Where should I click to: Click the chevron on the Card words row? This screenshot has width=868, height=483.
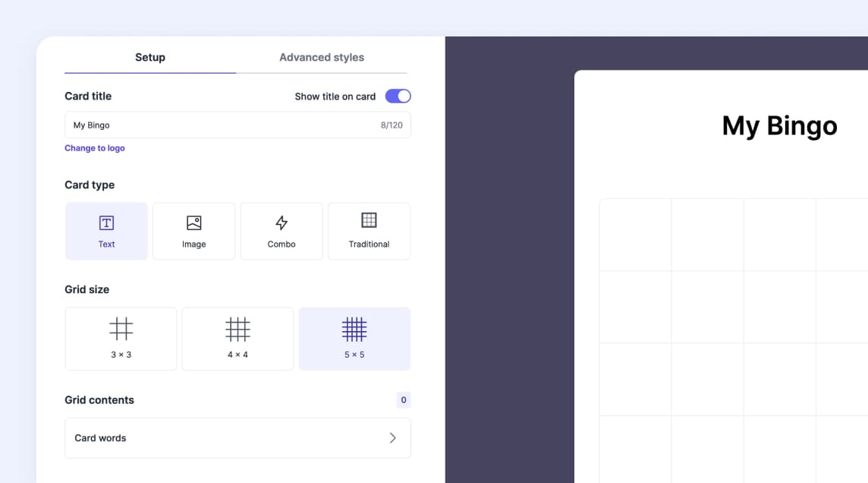(x=393, y=438)
